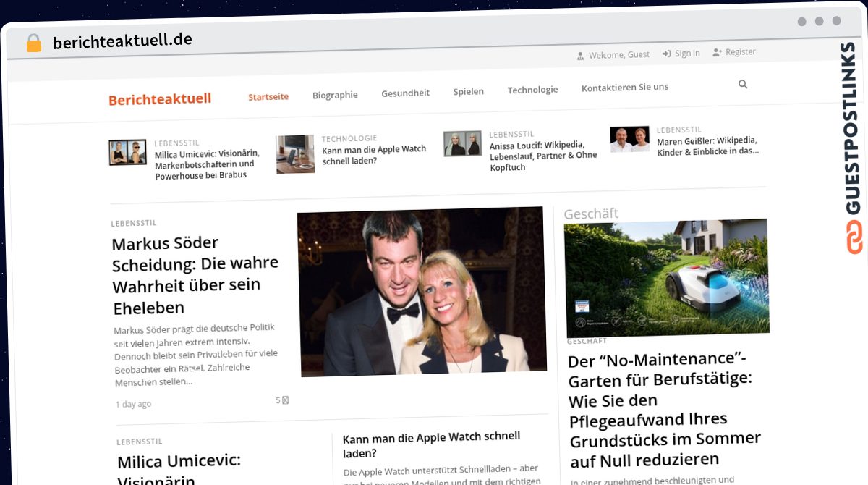This screenshot has height=485, width=868.
Task: Open Anissa Loucif thumbnail in top strip
Action: point(462,143)
